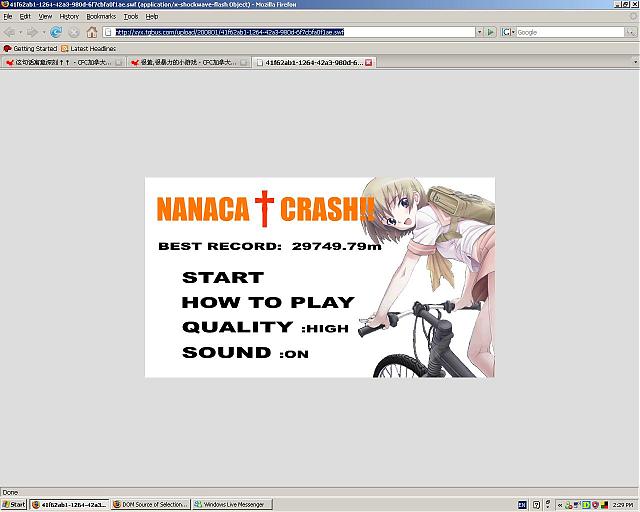The image size is (640, 512).
Task: Select HOW TO PLAY in game
Action: (x=267, y=302)
